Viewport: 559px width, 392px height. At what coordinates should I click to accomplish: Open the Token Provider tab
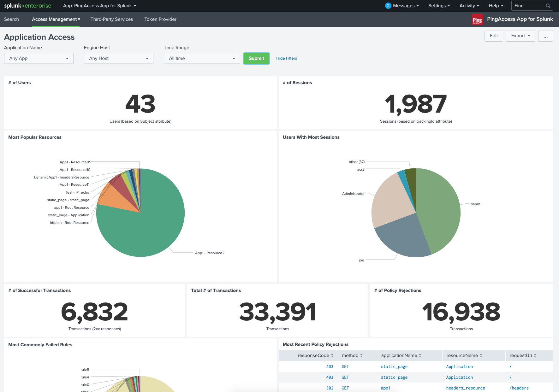point(160,19)
